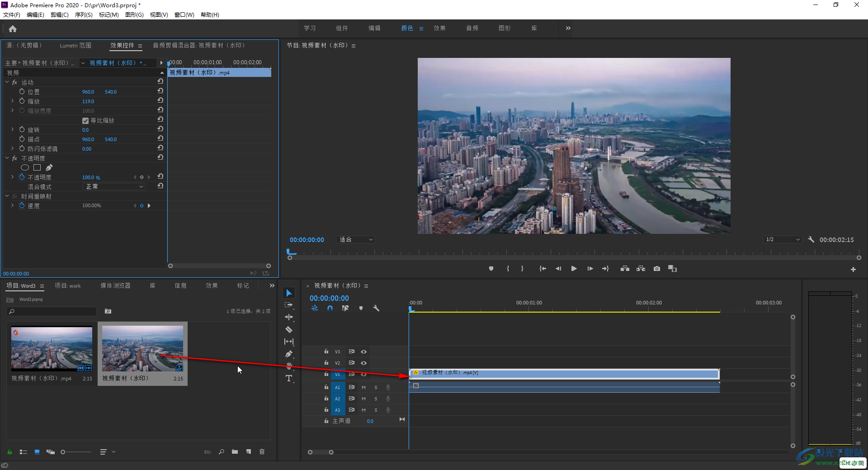Open Blend Mode dropdown
Viewport: 868px width, 470px height.
(x=114, y=187)
